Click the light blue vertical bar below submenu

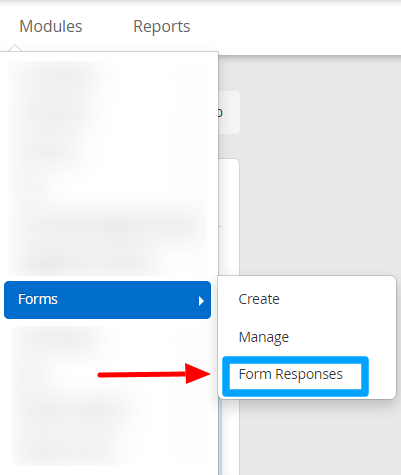[x=220, y=437]
